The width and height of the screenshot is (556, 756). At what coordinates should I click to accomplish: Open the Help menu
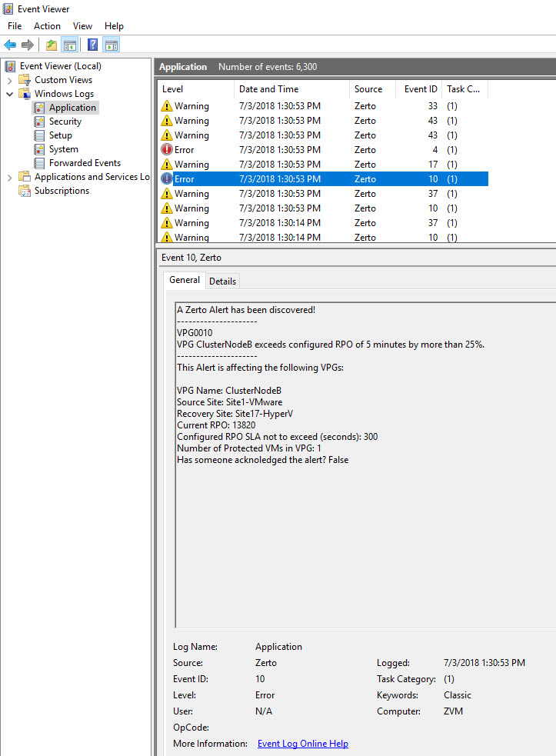pyautogui.click(x=115, y=26)
